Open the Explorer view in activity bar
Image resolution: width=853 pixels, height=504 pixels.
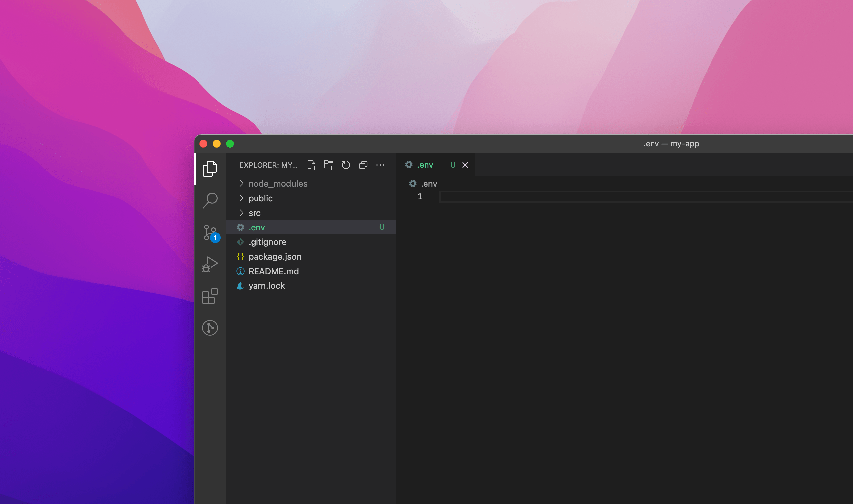[x=210, y=169]
